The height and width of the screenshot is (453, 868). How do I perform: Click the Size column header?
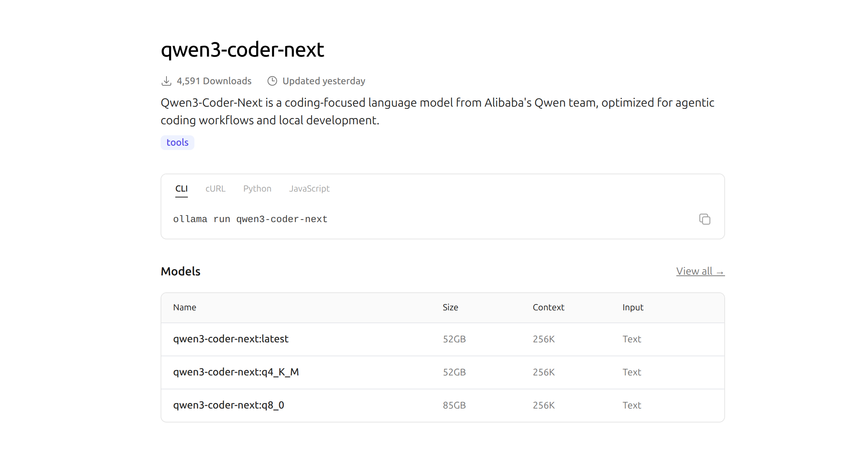click(450, 307)
